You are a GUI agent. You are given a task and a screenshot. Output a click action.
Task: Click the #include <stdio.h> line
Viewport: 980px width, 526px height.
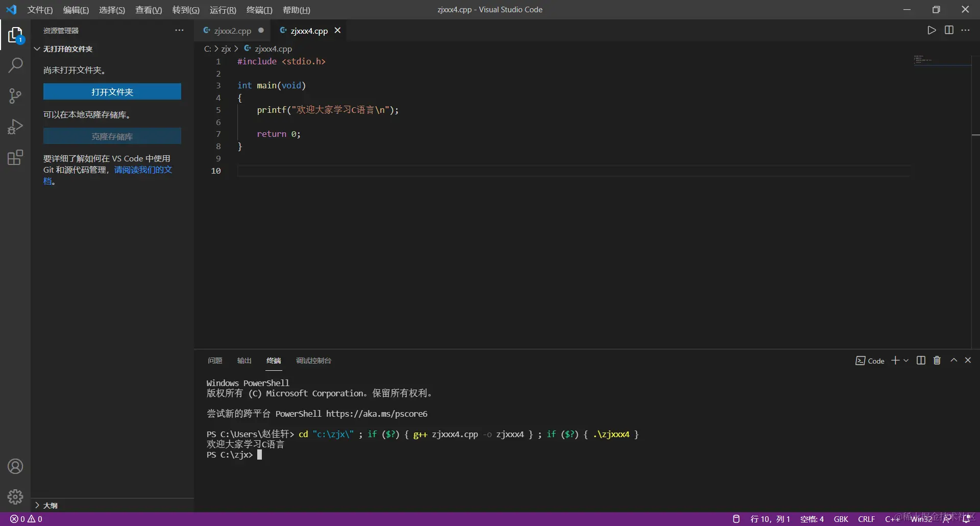tap(281, 61)
